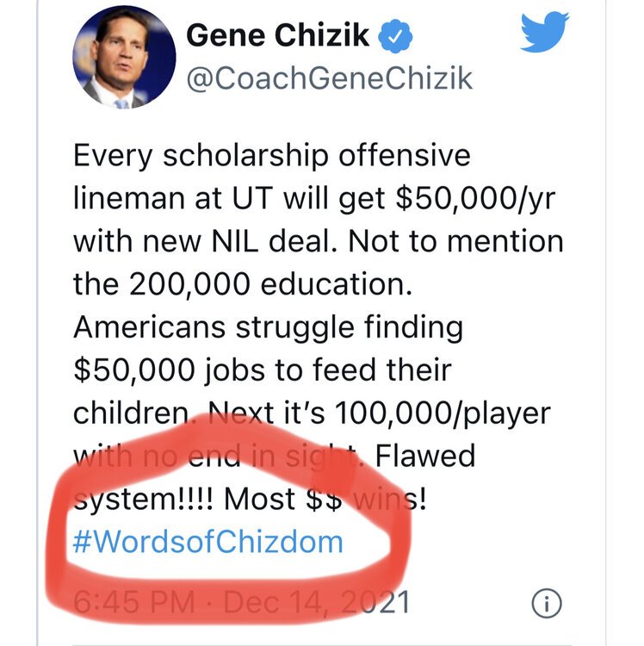Screen dimensions: 644x646
Task: Open the #WordsofChizdom hashtag
Action: pos(207,542)
